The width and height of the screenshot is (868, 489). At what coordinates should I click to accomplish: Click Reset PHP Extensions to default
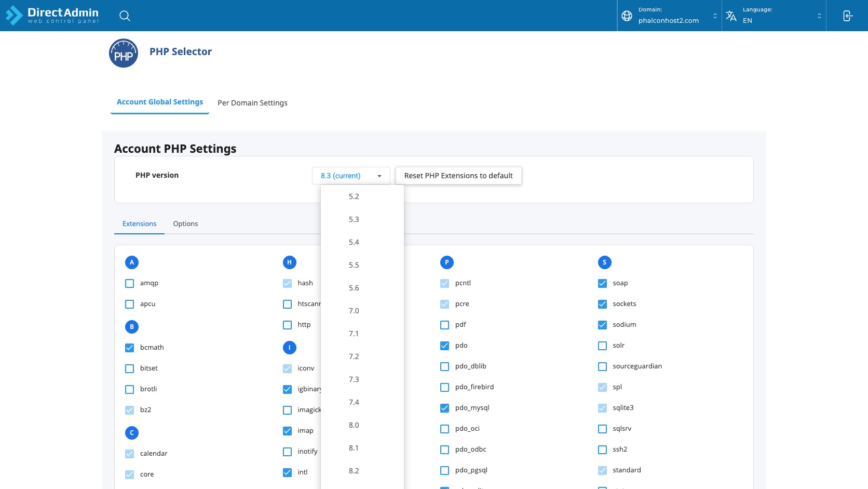pos(458,176)
